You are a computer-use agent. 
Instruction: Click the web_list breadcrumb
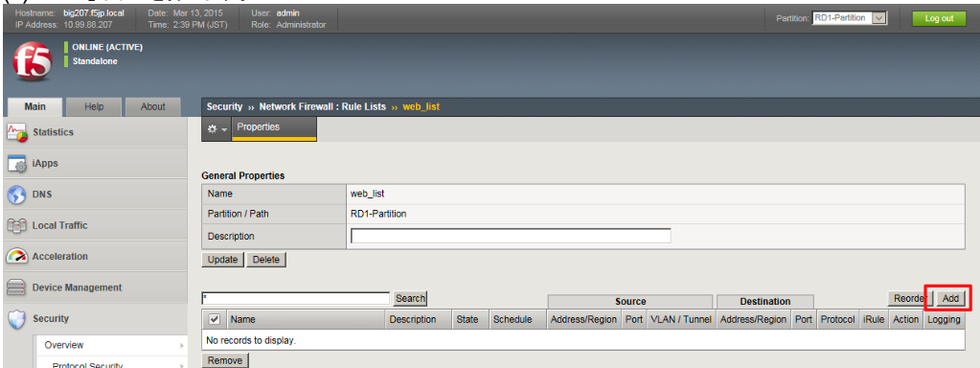(x=422, y=106)
